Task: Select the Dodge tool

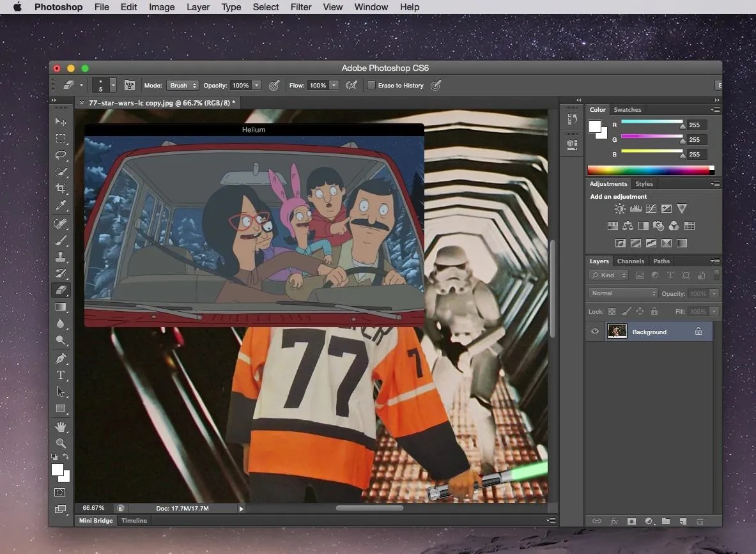Action: point(61,341)
